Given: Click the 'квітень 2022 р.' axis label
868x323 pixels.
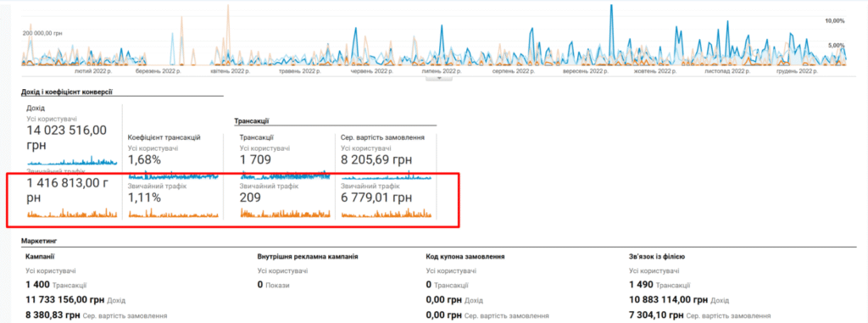Looking at the screenshot, I should [x=231, y=71].
